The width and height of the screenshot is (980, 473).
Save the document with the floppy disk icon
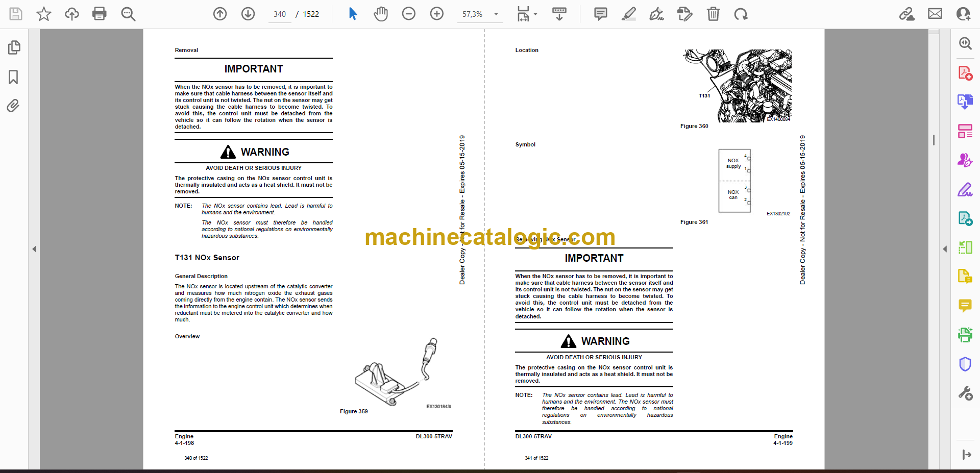point(16,14)
